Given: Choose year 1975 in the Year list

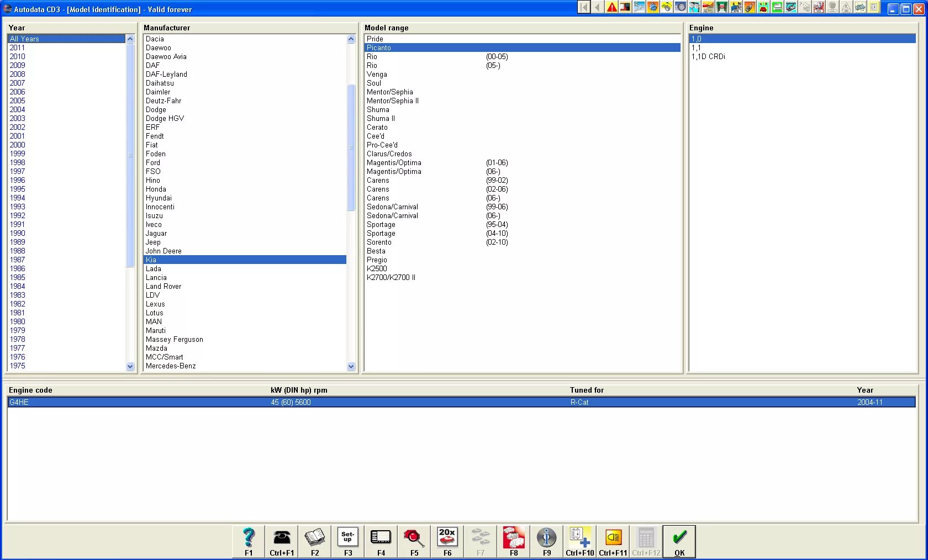Looking at the screenshot, I should pos(66,366).
